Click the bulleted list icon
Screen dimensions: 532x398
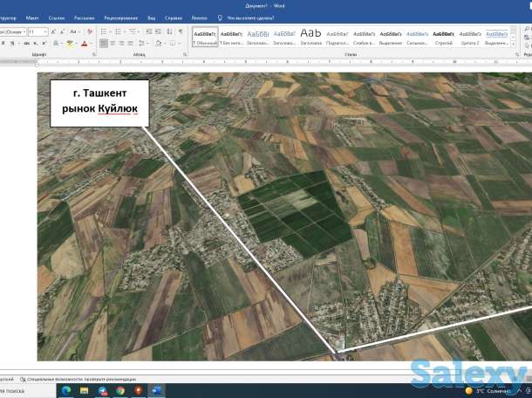[103, 31]
